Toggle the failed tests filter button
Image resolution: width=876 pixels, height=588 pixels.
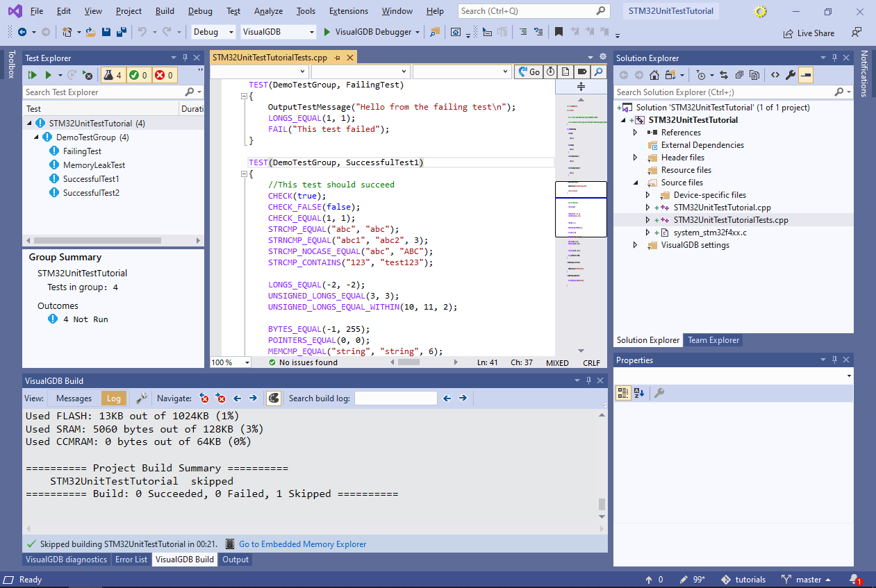164,75
